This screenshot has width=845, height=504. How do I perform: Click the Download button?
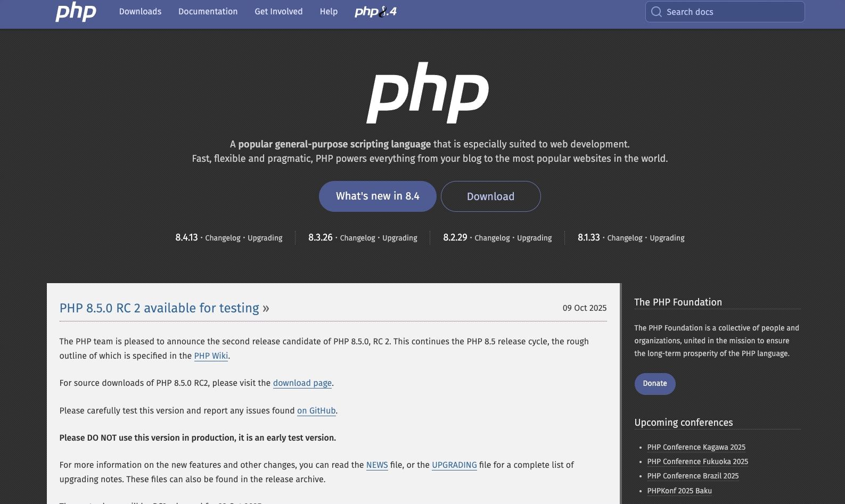point(490,196)
